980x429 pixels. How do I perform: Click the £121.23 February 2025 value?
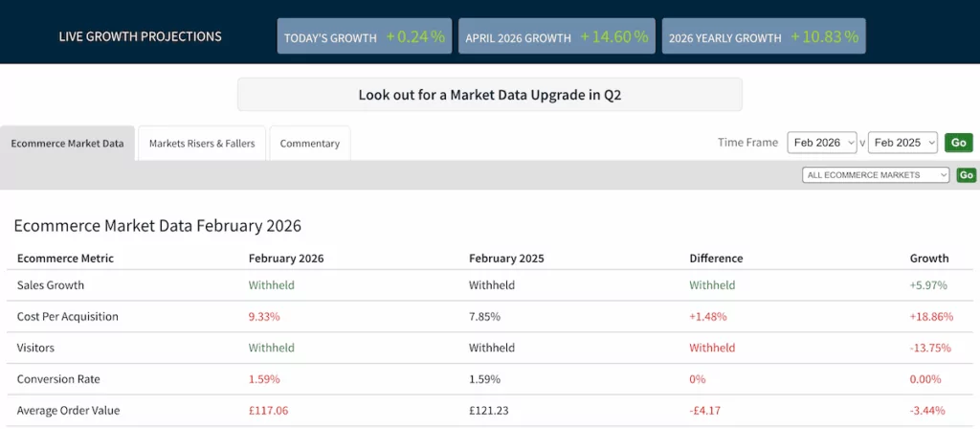click(x=489, y=411)
